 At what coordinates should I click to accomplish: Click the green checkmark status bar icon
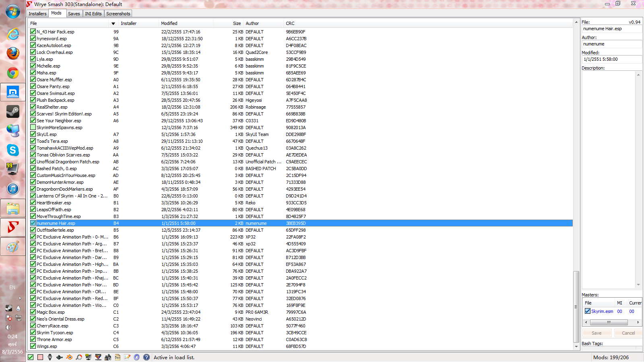pyautogui.click(x=31, y=357)
